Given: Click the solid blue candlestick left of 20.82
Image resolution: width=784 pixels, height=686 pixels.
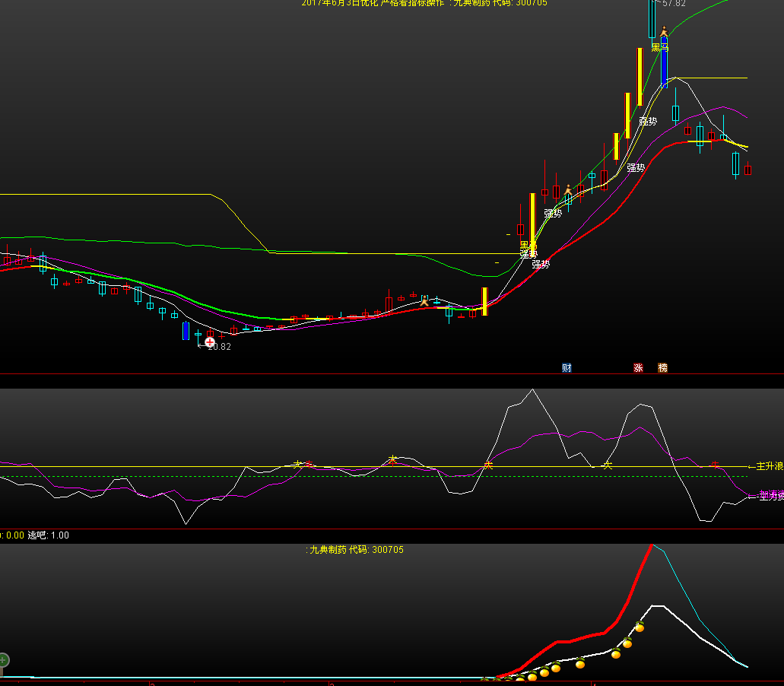Looking at the screenshot, I should (x=186, y=331).
